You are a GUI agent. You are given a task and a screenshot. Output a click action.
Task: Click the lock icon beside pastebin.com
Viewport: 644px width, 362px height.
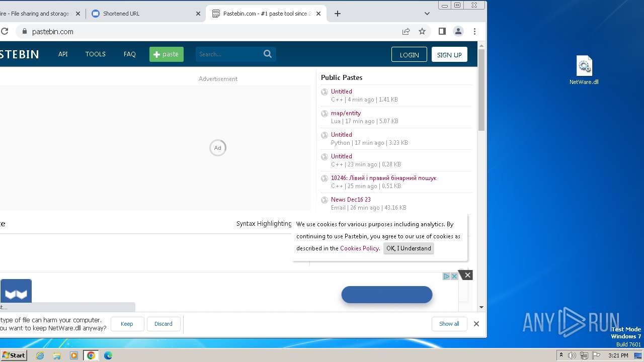pyautogui.click(x=24, y=31)
